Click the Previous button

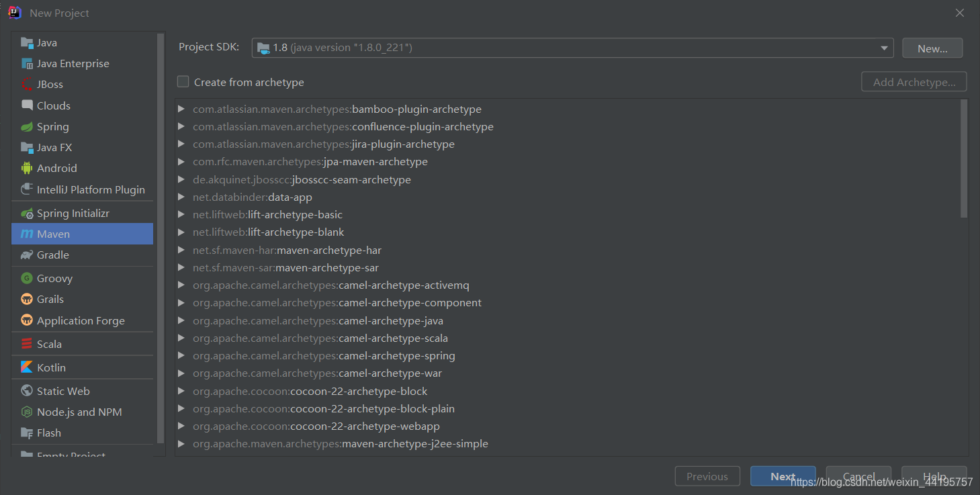tap(707, 476)
